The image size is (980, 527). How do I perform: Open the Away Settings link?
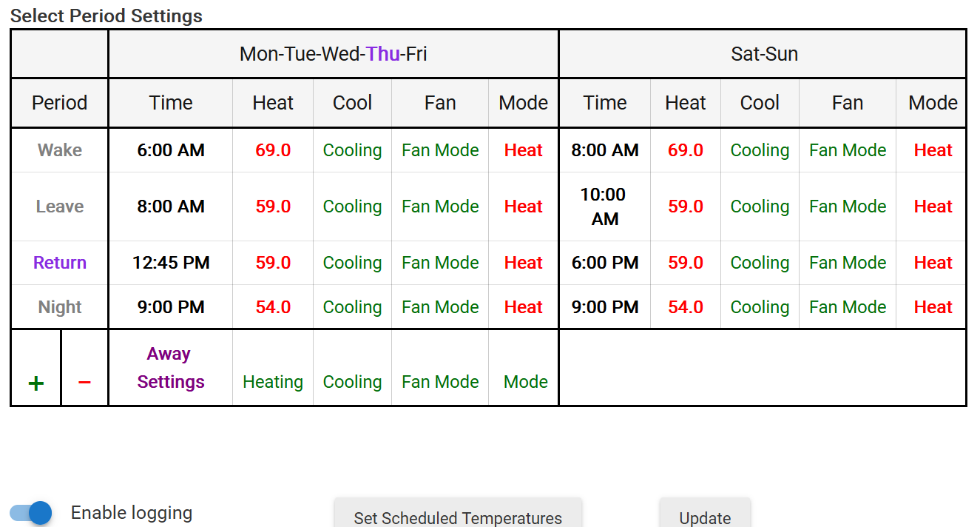170,368
